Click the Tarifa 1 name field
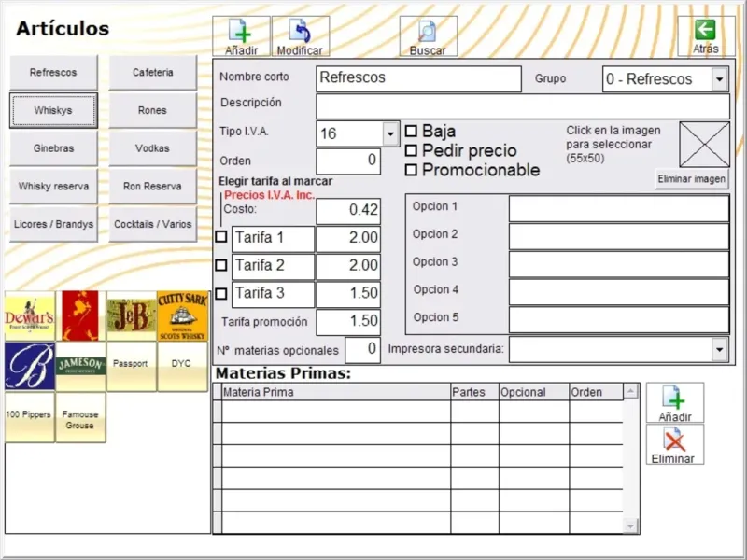747x560 pixels. (273, 238)
